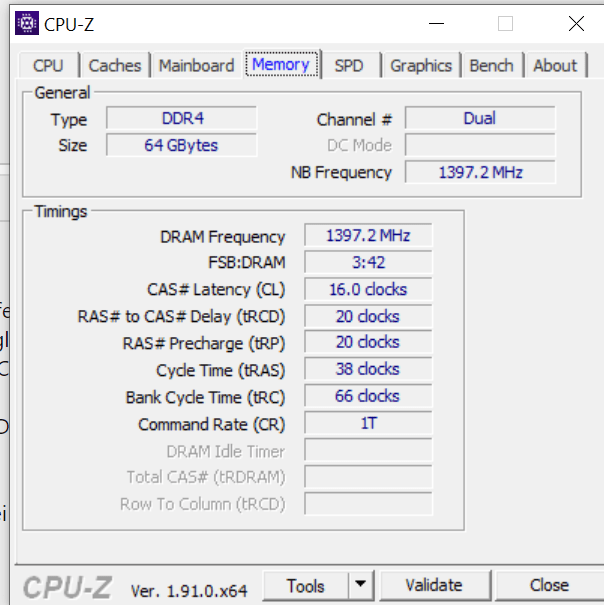This screenshot has width=604, height=605.
Task: Click the 64 GBytes size field
Action: click(x=181, y=145)
